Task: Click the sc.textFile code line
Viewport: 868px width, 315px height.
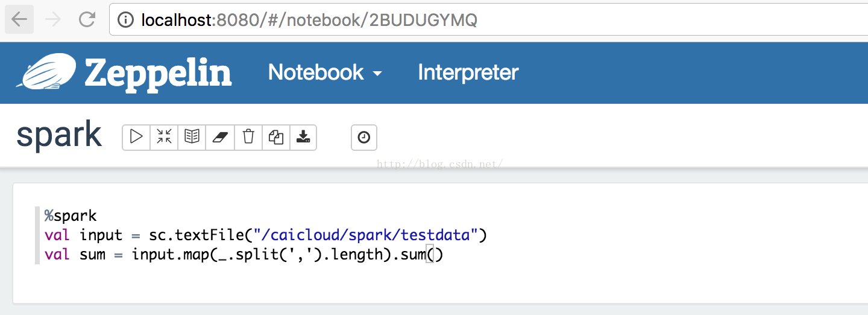Action: 265,235
